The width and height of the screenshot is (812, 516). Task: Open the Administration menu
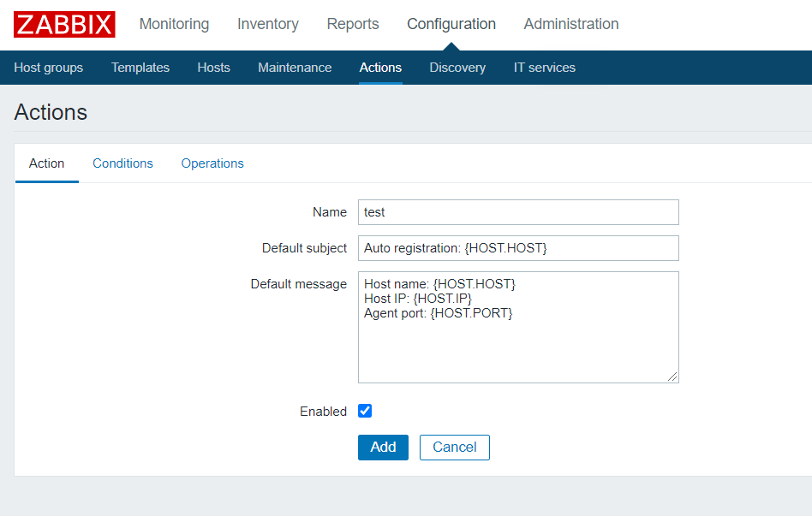tap(571, 24)
